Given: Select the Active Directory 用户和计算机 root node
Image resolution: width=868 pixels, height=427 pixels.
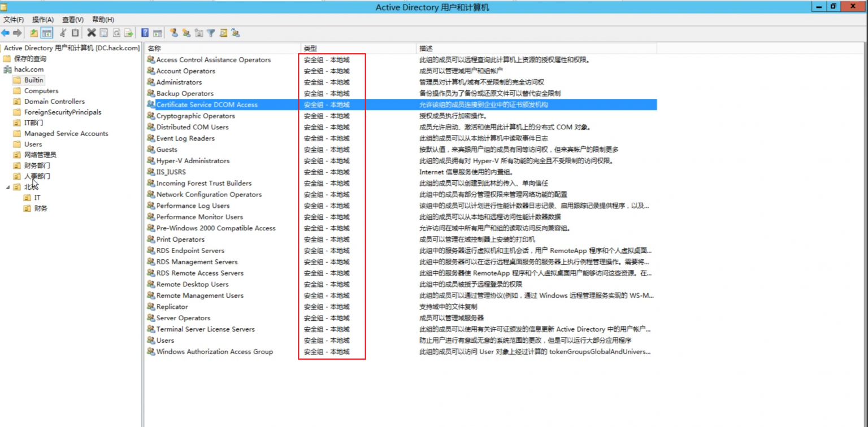Looking at the screenshot, I should (72, 48).
